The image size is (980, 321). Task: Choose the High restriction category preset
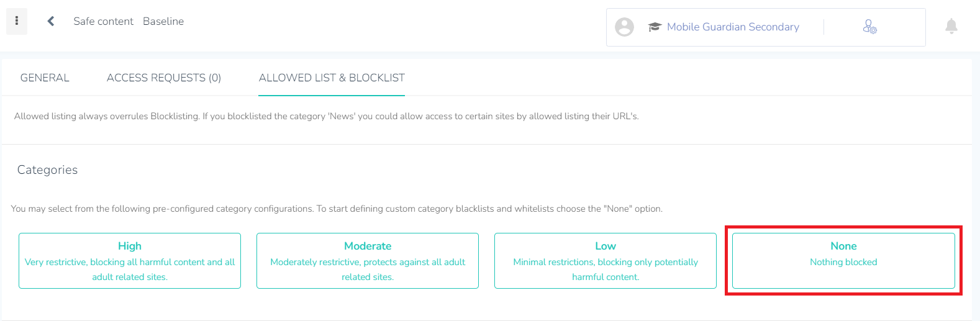click(130, 261)
